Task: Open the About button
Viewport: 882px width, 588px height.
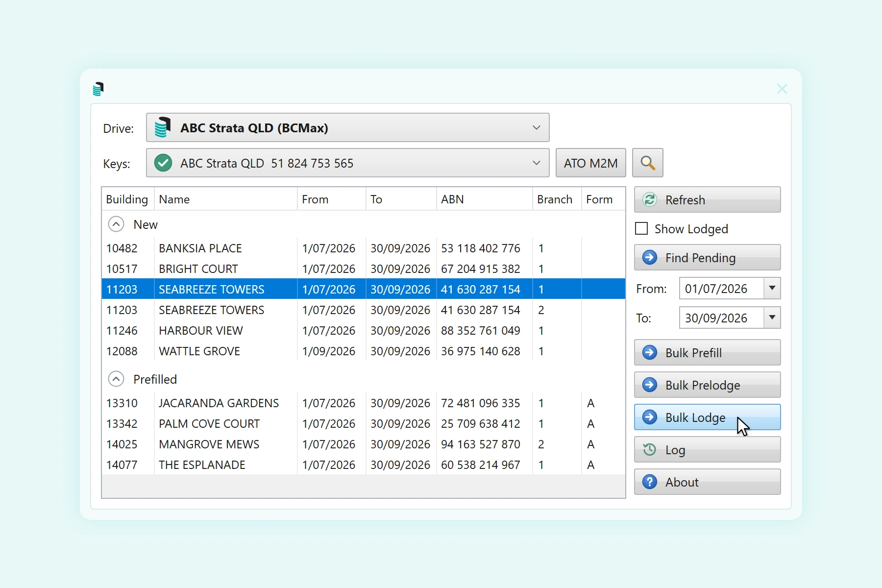Action: pyautogui.click(x=708, y=482)
